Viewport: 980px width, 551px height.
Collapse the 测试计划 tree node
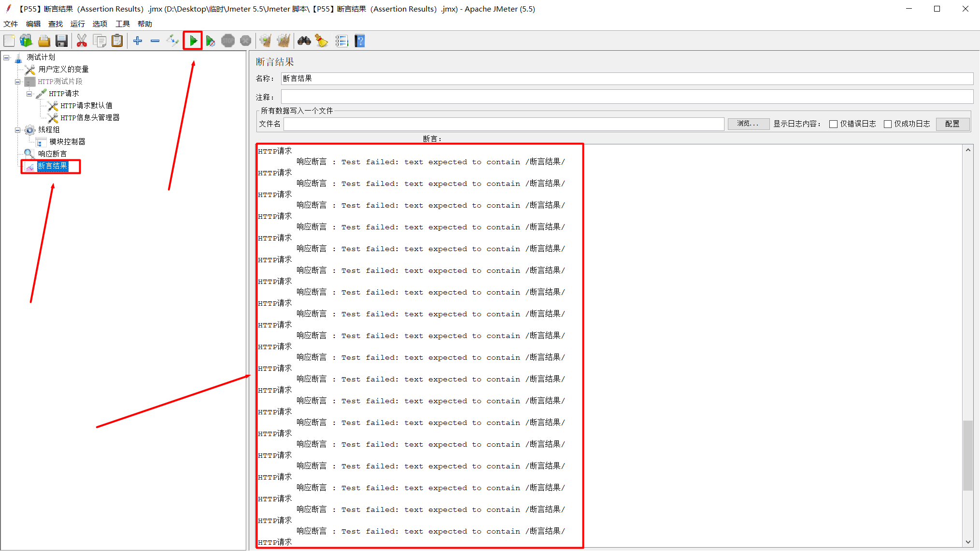pos(7,57)
